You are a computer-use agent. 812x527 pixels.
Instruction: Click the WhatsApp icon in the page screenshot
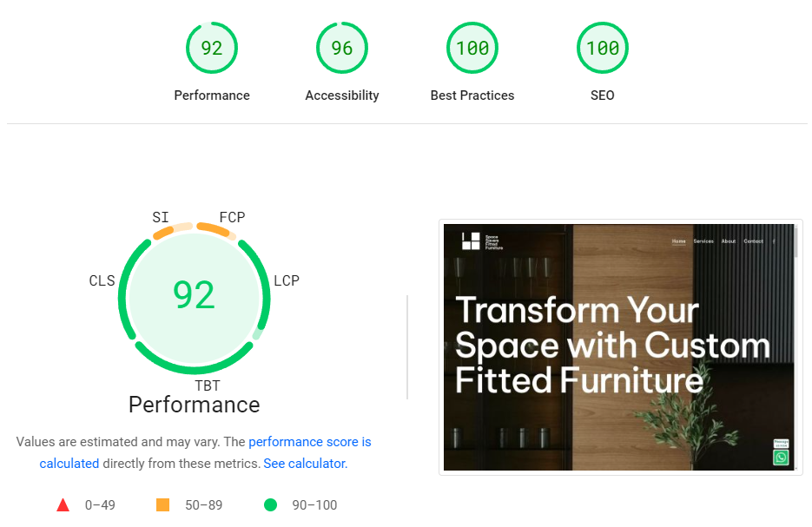coord(781,457)
